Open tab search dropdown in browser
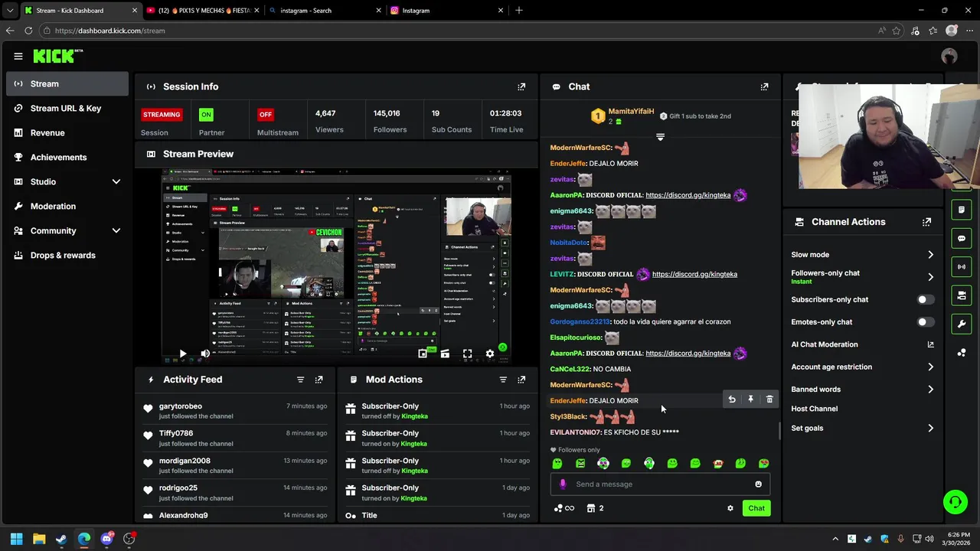The width and height of the screenshot is (980, 551). click(9, 11)
